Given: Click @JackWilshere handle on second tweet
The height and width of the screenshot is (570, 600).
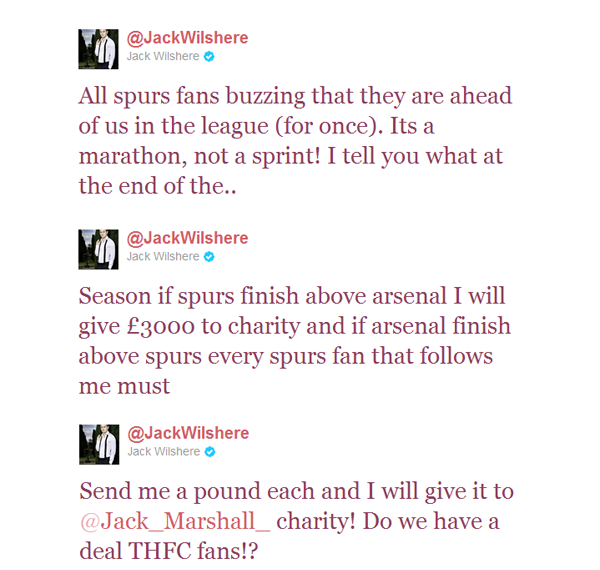Looking at the screenshot, I should pyautogui.click(x=188, y=238).
